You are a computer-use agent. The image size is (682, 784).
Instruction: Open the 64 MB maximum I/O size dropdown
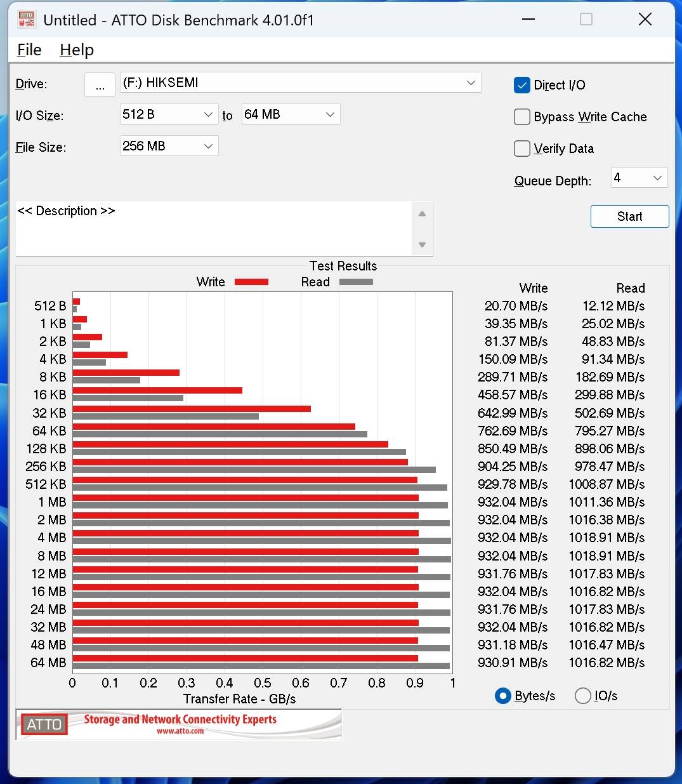(x=291, y=114)
